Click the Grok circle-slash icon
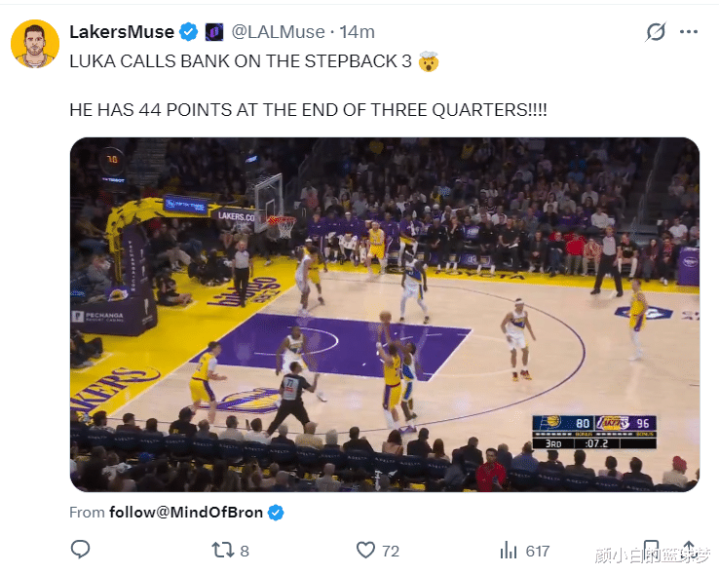Viewport: 719px width, 574px height. (656, 32)
